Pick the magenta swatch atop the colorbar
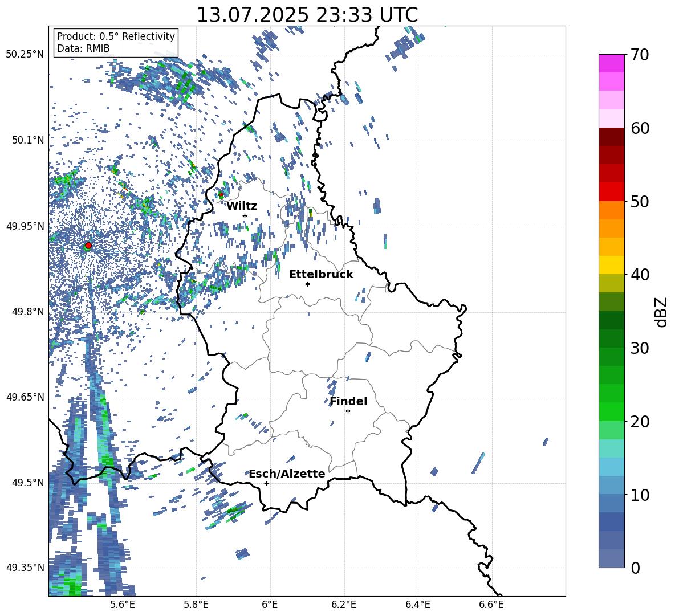 click(x=611, y=64)
